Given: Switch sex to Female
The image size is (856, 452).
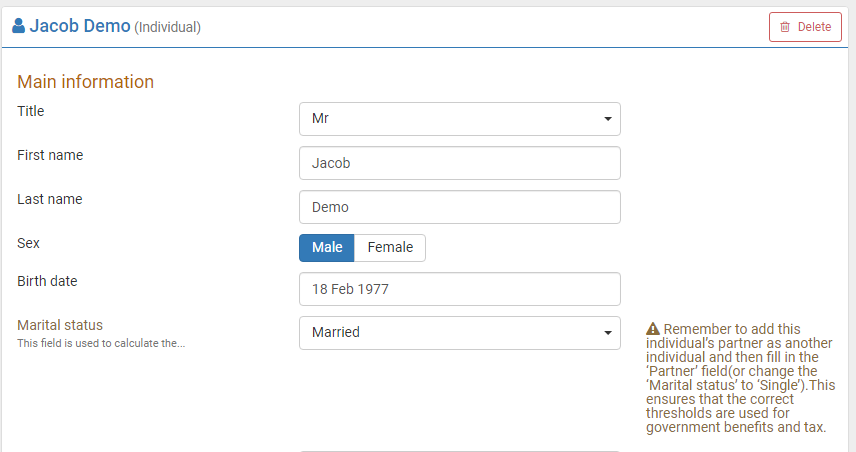Looking at the screenshot, I should pos(390,248).
